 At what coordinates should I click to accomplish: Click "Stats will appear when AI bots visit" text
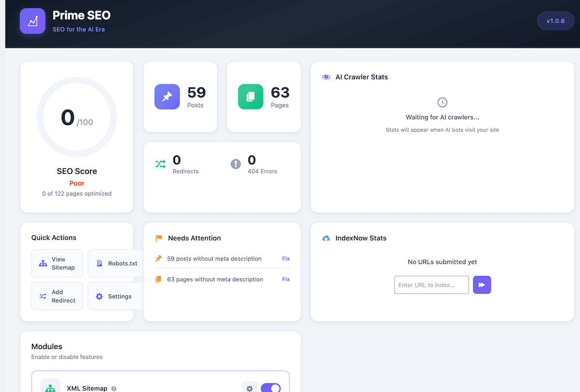point(442,130)
